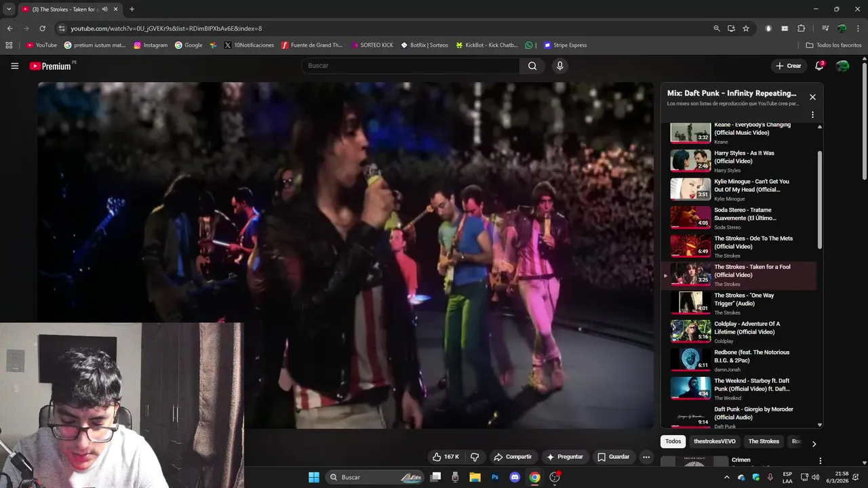Open the Crear menu
The image size is (868, 488).
(789, 66)
